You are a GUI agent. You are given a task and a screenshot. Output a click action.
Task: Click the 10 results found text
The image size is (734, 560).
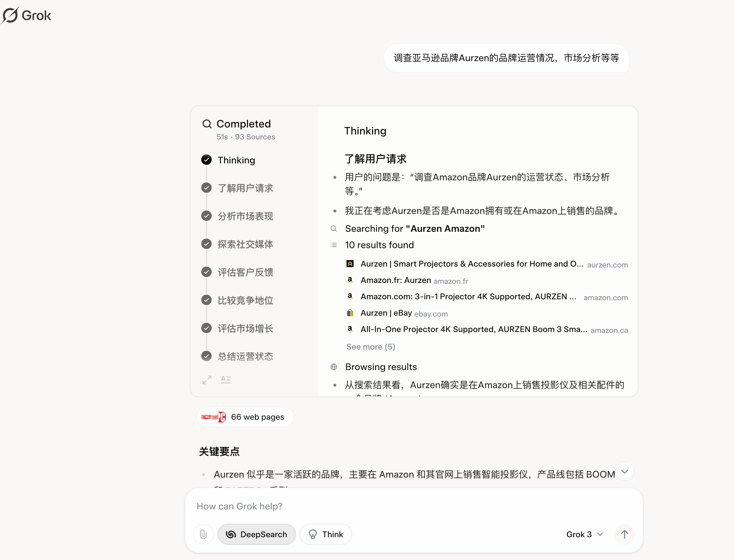tap(379, 245)
